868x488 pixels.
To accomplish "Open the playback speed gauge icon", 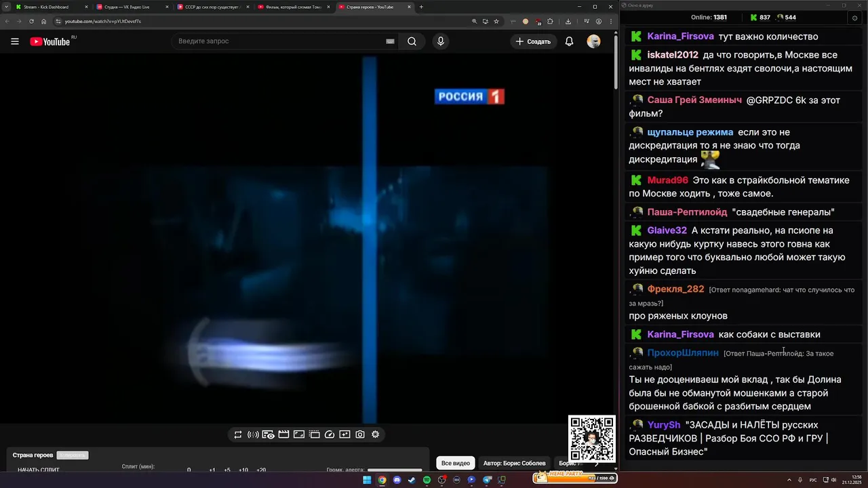I will point(330,434).
